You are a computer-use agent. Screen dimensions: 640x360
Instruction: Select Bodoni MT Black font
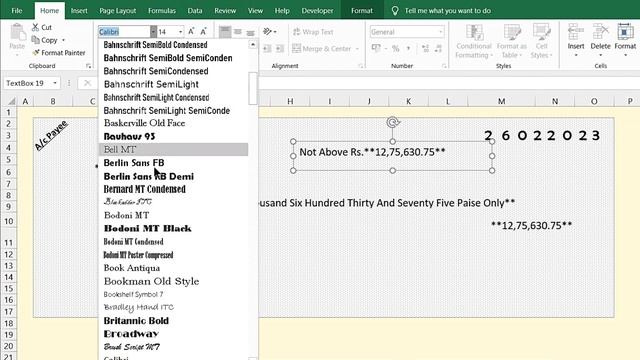[x=173, y=229]
